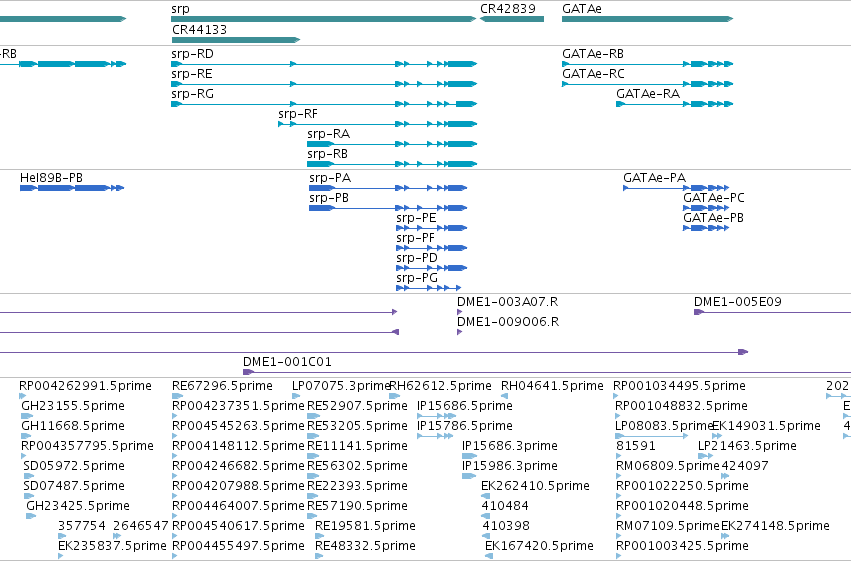851x561 pixels.
Task: Select EST IP15986.3prime
Action: pyautogui.click(x=469, y=476)
